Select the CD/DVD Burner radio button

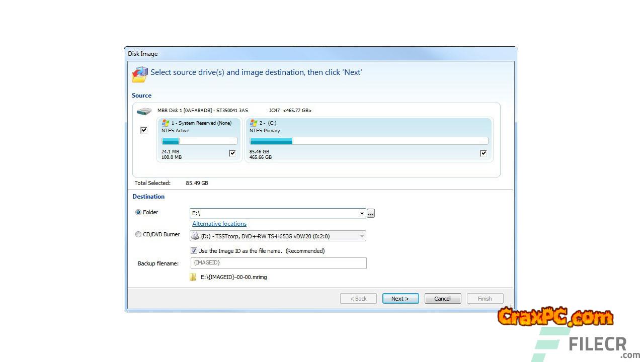point(138,234)
